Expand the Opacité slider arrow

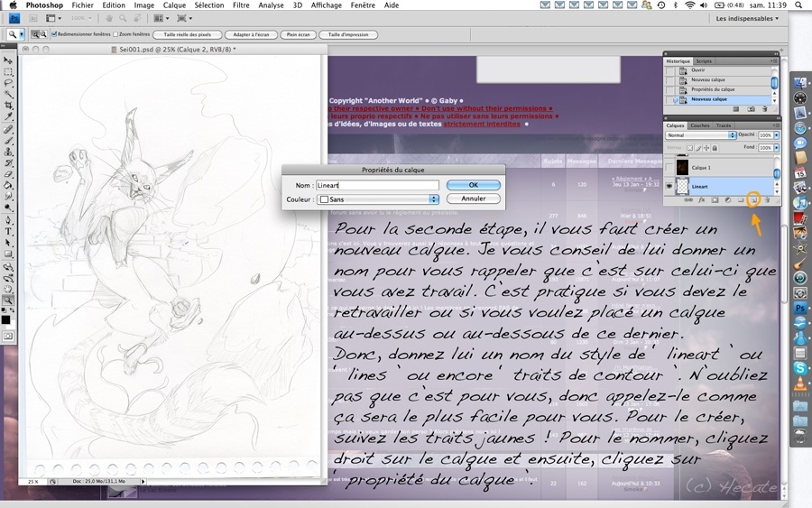point(776,135)
